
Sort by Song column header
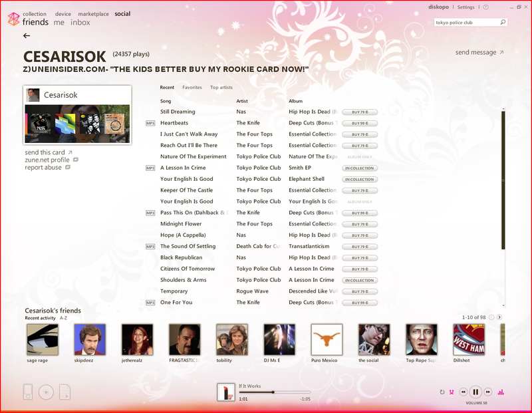click(x=166, y=101)
